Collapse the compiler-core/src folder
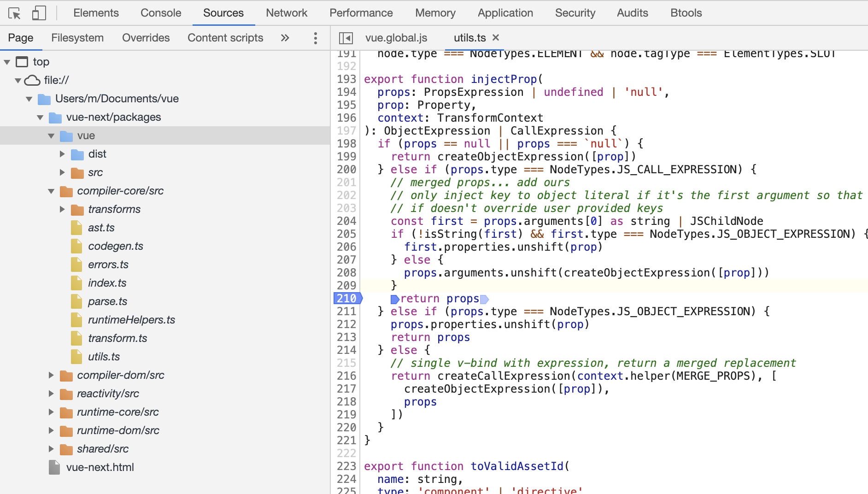 pos(51,191)
